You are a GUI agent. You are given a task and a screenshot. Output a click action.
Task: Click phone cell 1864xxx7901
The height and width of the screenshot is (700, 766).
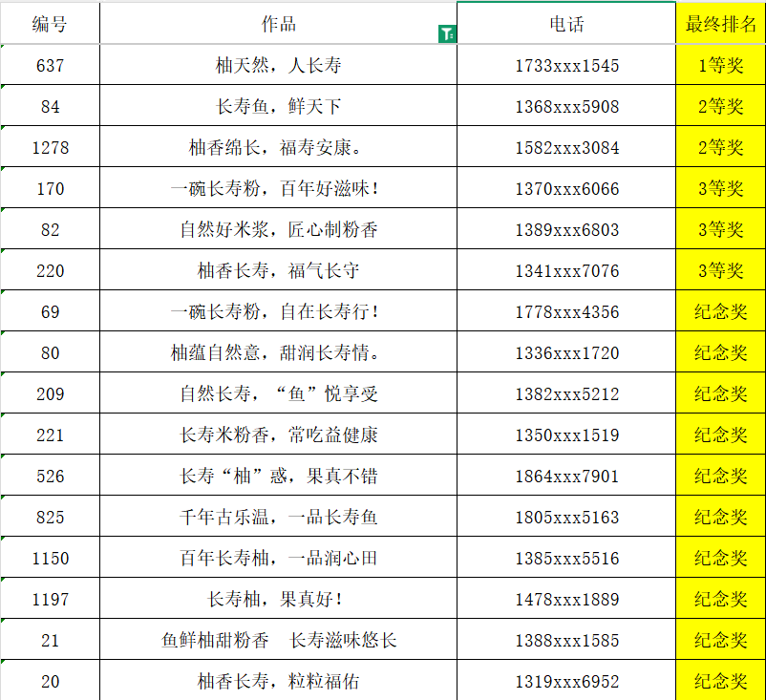pyautogui.click(x=566, y=476)
